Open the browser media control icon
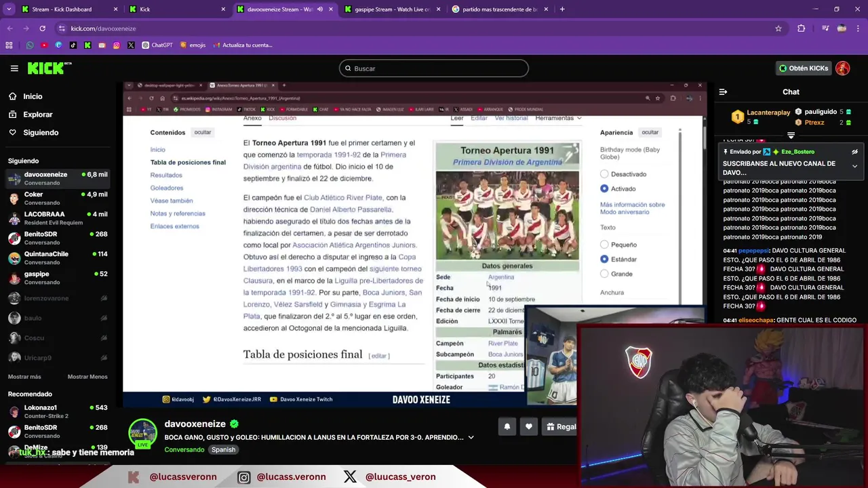 825,28
